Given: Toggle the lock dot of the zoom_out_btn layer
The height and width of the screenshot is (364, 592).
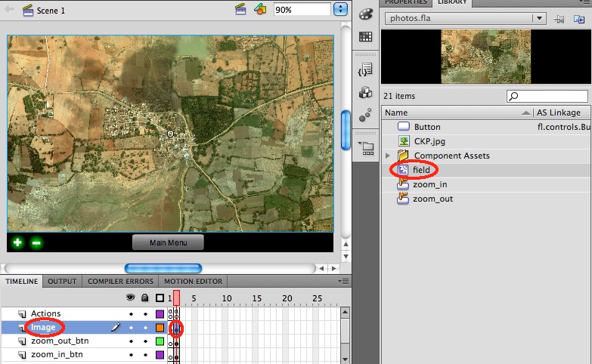Looking at the screenshot, I should coord(145,341).
